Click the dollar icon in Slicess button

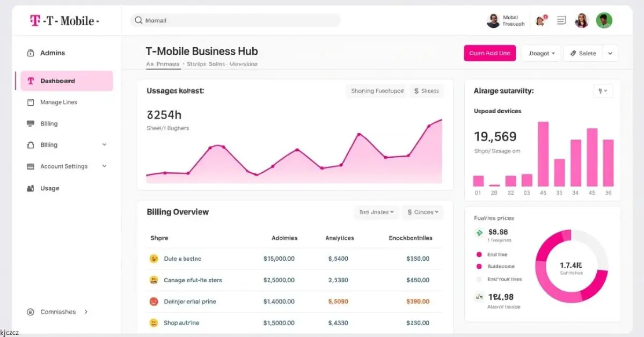coord(417,91)
